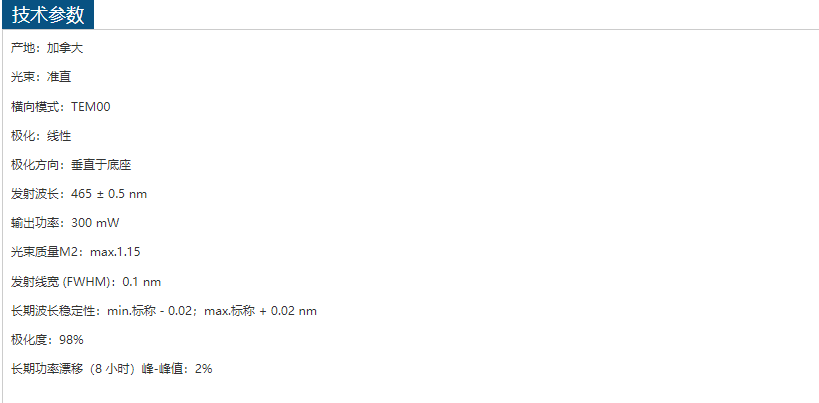
Task: Click the max.标称 + 0.02 nm value
Action: coord(261,311)
